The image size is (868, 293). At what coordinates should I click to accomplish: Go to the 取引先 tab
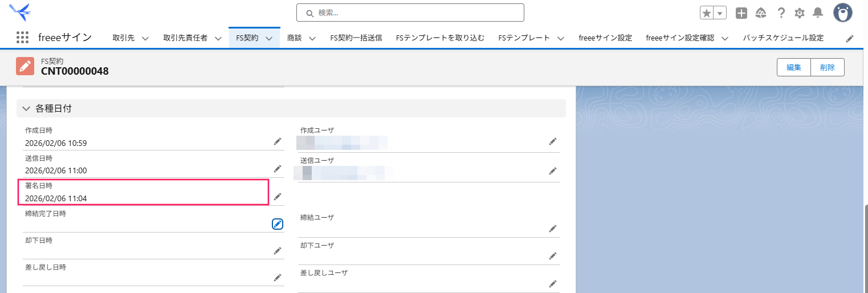click(124, 38)
